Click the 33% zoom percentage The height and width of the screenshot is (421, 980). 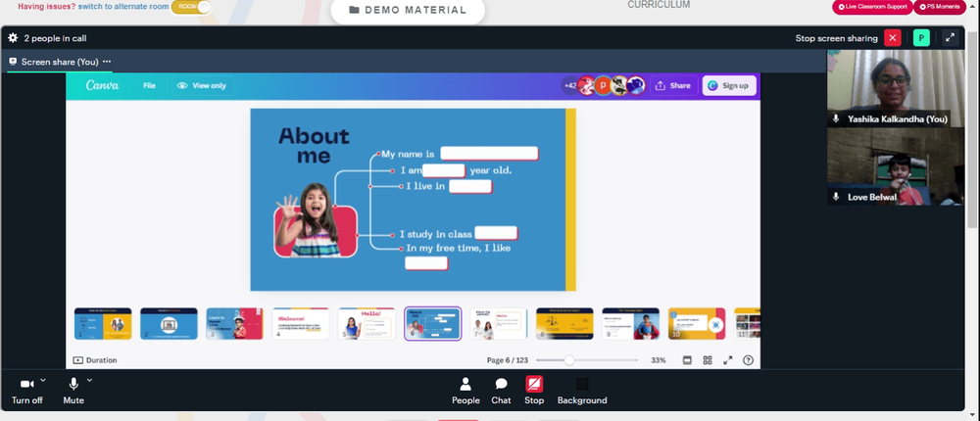[x=659, y=360]
